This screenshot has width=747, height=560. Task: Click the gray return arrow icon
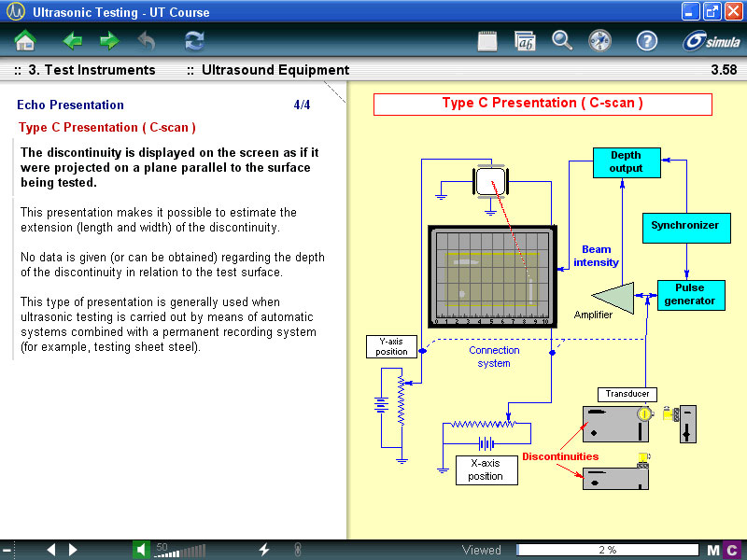coord(147,41)
